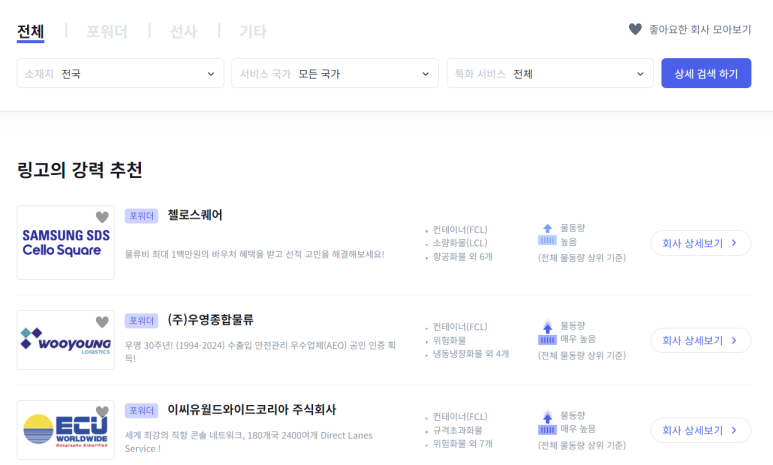The width and height of the screenshot is (773, 465).
Task: Click 항공화물 외 6개 text
Action: [x=462, y=256]
